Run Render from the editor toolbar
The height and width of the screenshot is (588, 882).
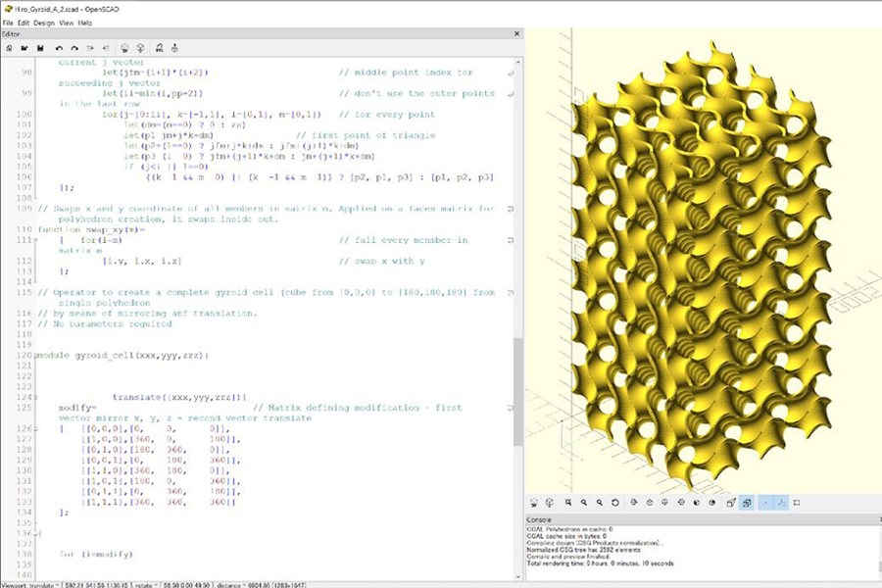coord(140,48)
